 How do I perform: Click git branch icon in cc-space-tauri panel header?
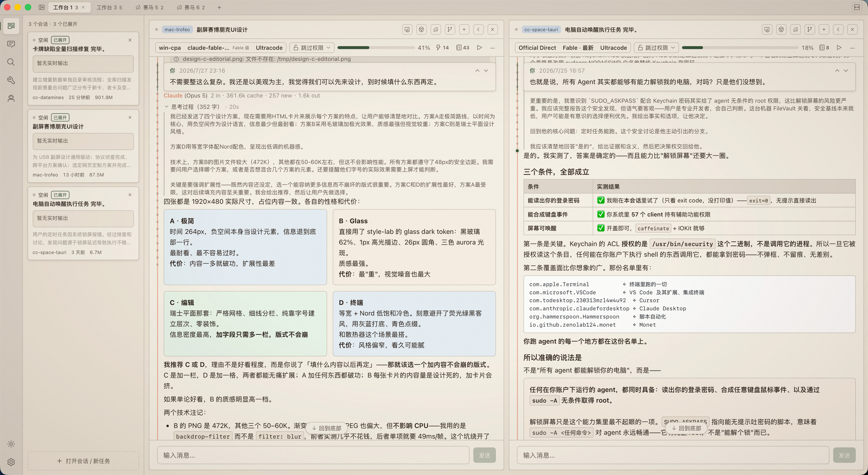pos(810,30)
